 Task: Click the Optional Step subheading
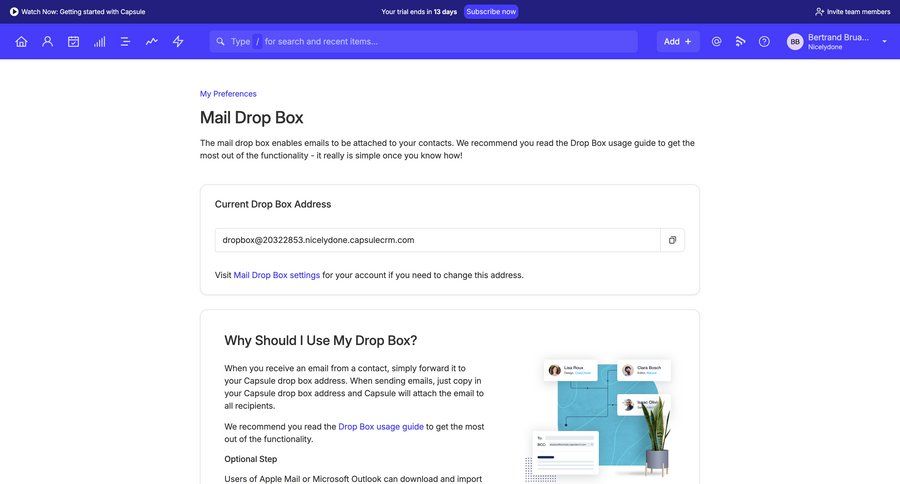(251, 459)
